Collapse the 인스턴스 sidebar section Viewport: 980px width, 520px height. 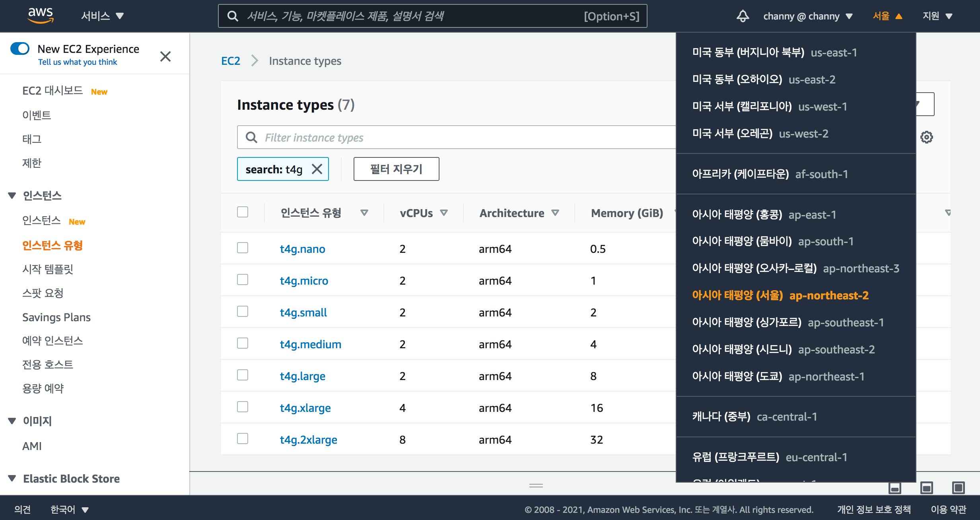[12, 196]
